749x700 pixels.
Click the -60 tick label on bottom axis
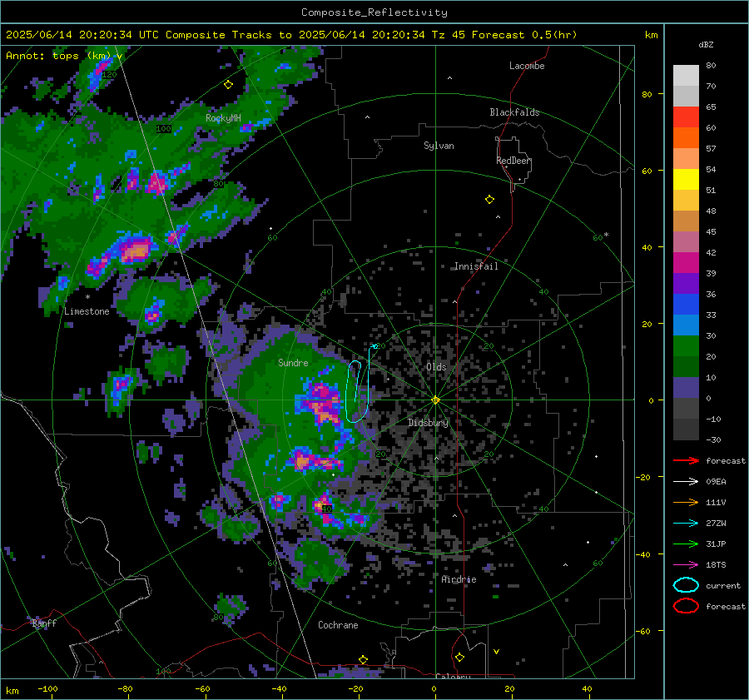(202, 689)
